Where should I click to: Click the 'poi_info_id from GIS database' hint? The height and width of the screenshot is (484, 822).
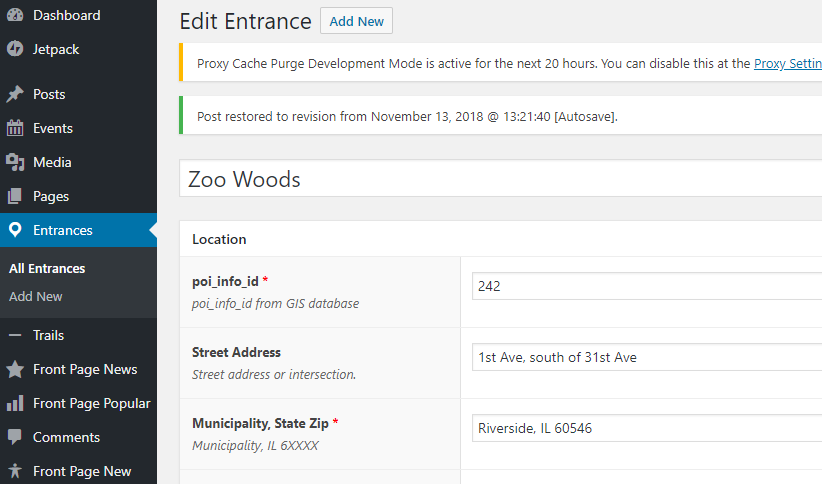click(275, 304)
